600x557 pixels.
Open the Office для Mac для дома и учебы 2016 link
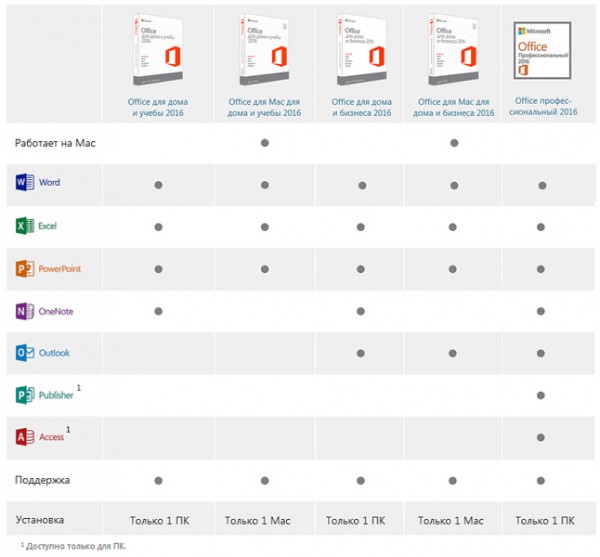[x=264, y=107]
